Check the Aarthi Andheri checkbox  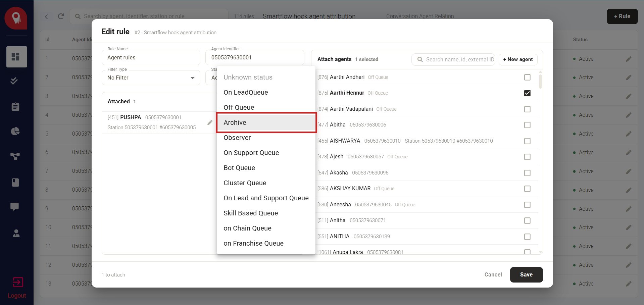click(527, 77)
